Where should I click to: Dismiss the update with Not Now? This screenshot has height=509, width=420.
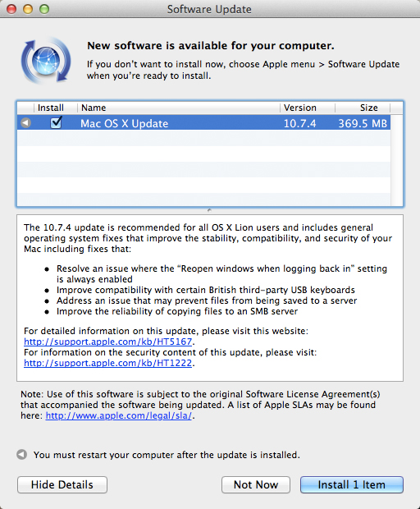point(256,484)
